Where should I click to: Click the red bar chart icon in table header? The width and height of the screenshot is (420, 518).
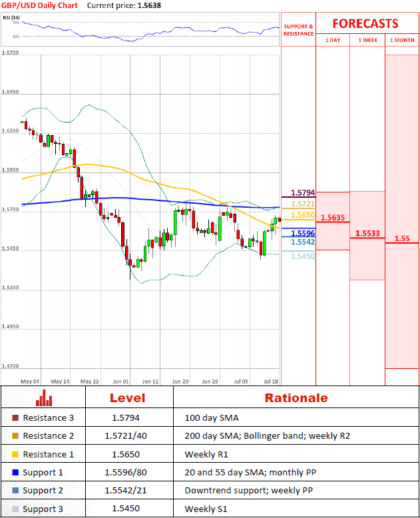[44, 397]
